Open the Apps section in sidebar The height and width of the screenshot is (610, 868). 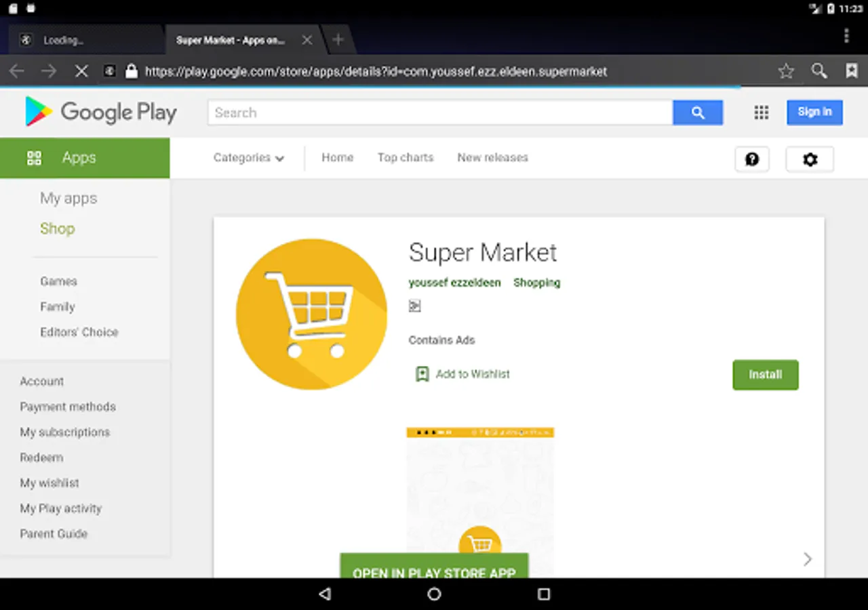point(85,158)
